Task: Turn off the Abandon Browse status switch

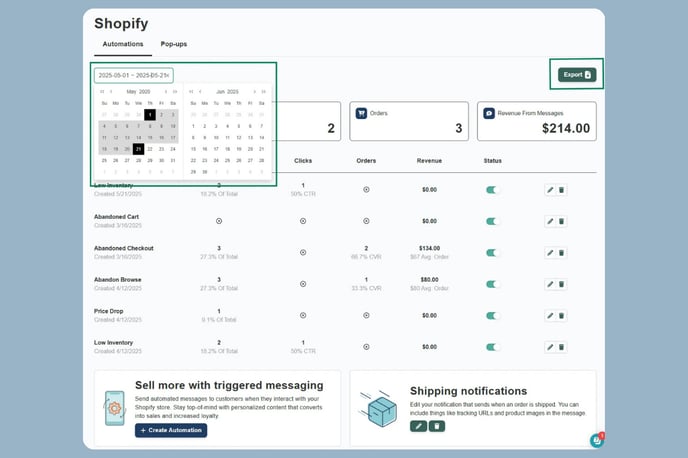Action: pyautogui.click(x=492, y=284)
